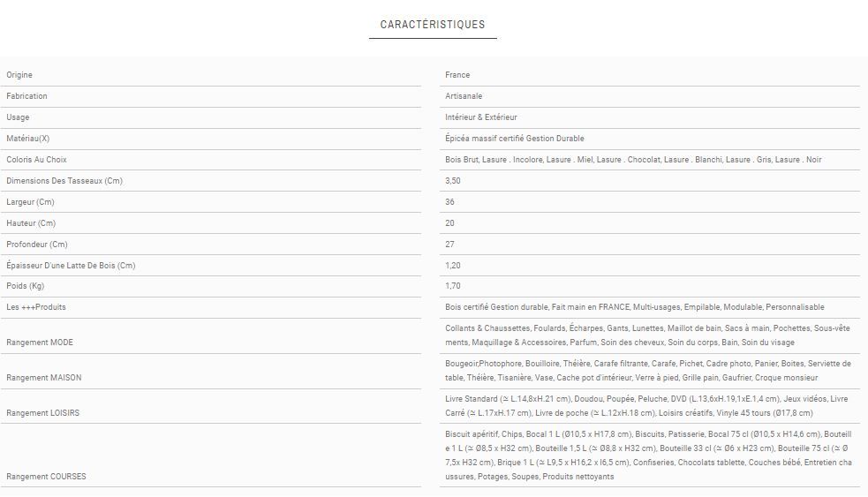Click the Fabrication label

(x=26, y=96)
